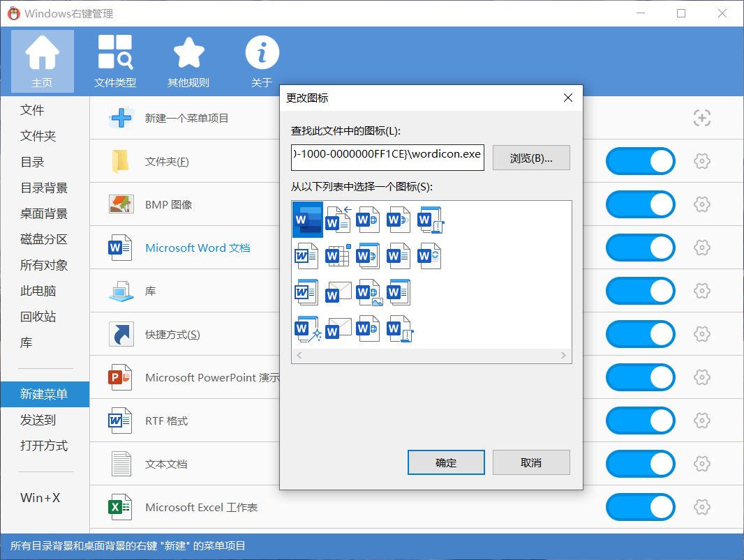The height and width of the screenshot is (560, 744).
Task: Open the 文件类型 file types icon
Action: pyautogui.click(x=115, y=52)
